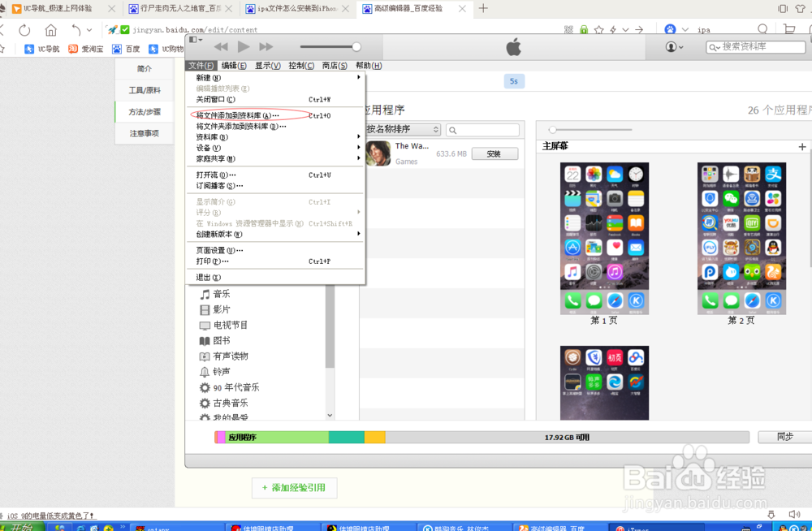Click the app list search field
Screen dimensions: 812x531
point(482,130)
